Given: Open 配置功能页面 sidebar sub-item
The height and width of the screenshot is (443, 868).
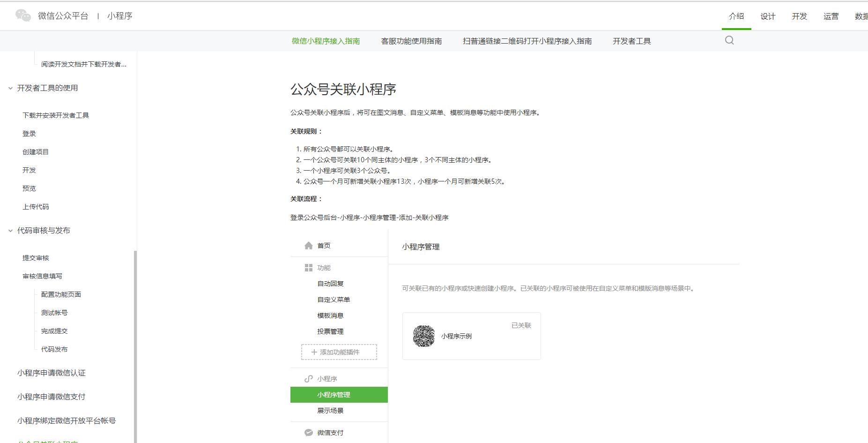Looking at the screenshot, I should (61, 294).
